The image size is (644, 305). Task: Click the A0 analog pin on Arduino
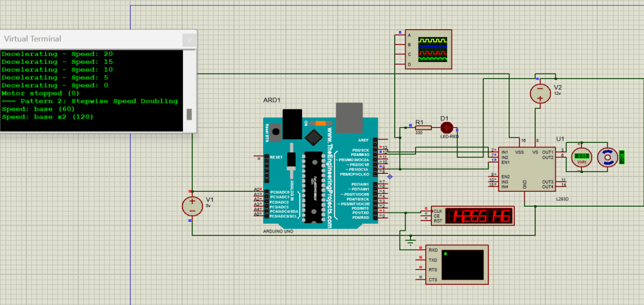[x=258, y=190]
